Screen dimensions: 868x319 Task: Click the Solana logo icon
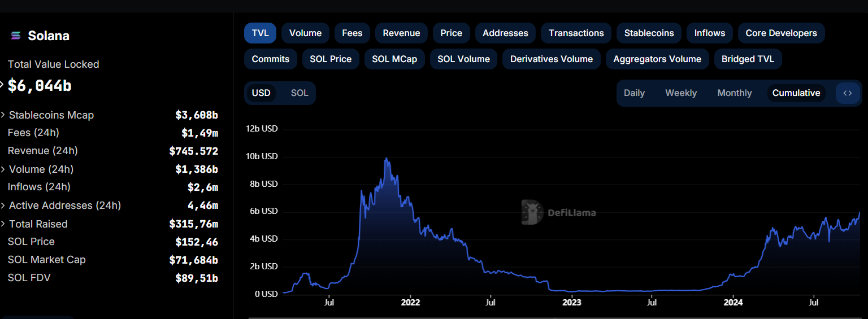[x=16, y=36]
